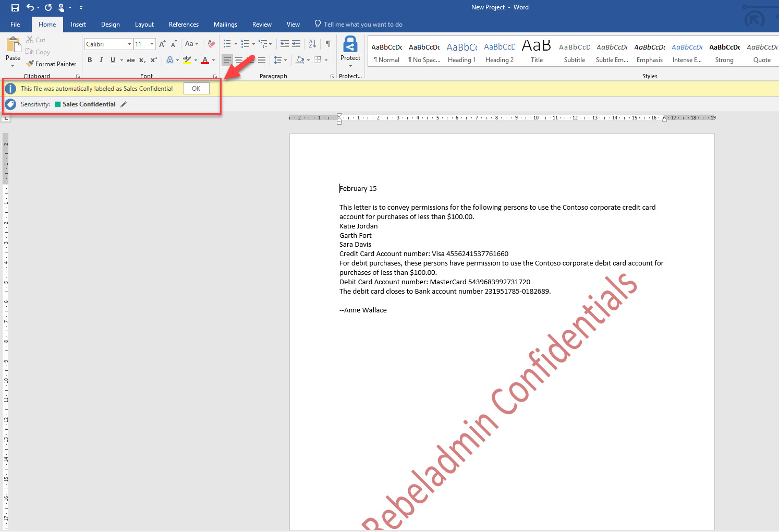Toggle bold formatting
This screenshot has height=532, width=779.
89,60
